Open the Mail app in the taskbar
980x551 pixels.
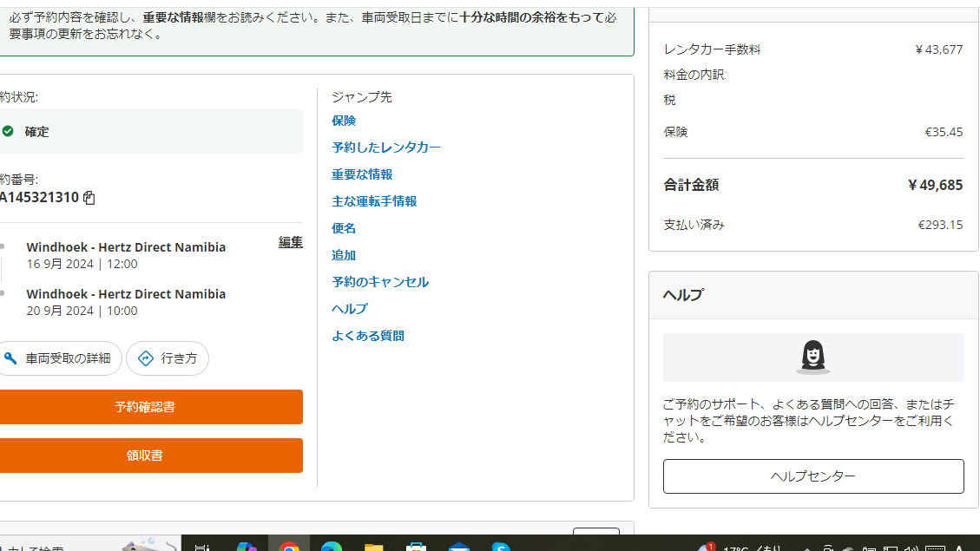pyautogui.click(x=459, y=547)
